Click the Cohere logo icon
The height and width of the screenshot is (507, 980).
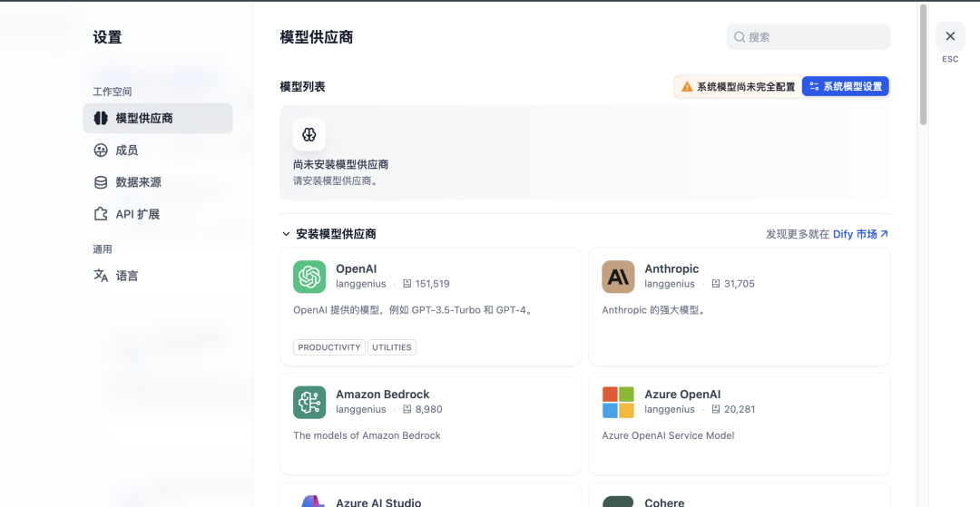point(618,501)
